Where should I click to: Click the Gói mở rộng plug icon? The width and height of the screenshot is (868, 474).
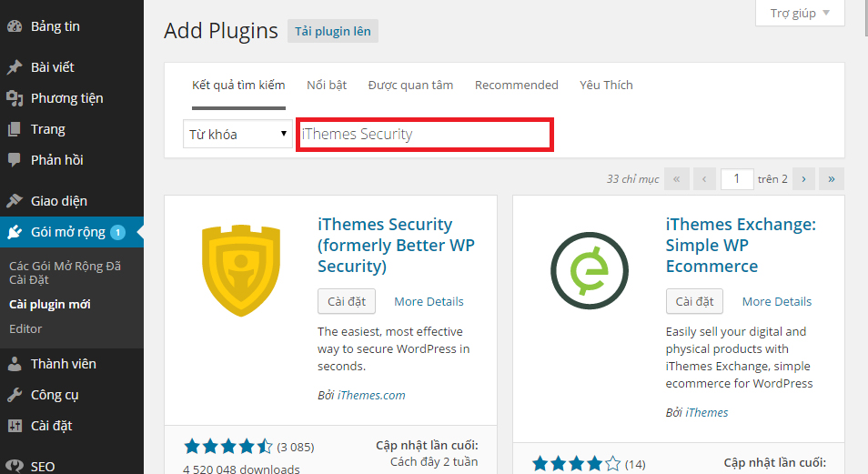pyautogui.click(x=15, y=231)
